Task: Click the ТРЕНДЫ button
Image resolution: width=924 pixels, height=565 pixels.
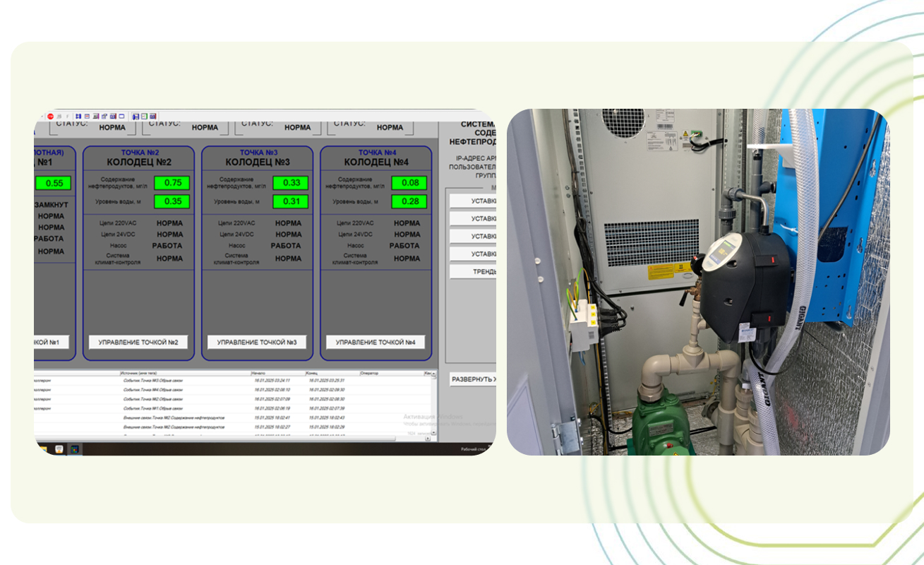Action: (x=473, y=271)
